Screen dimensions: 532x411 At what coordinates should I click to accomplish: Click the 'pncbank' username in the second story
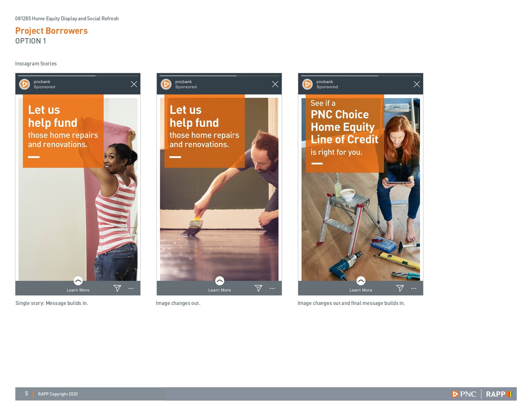[183, 82]
